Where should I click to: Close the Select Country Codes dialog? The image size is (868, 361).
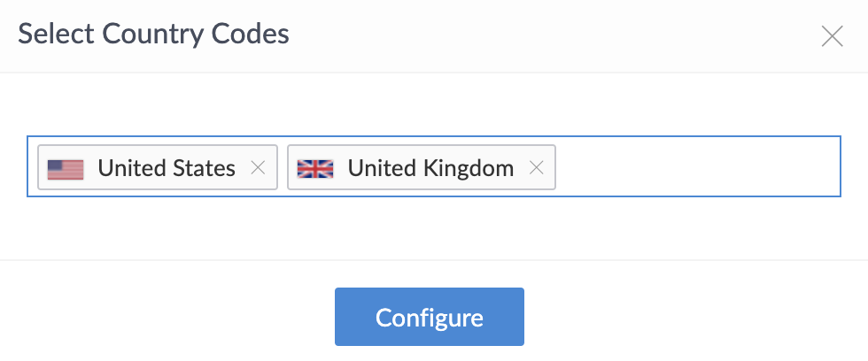coord(832,36)
